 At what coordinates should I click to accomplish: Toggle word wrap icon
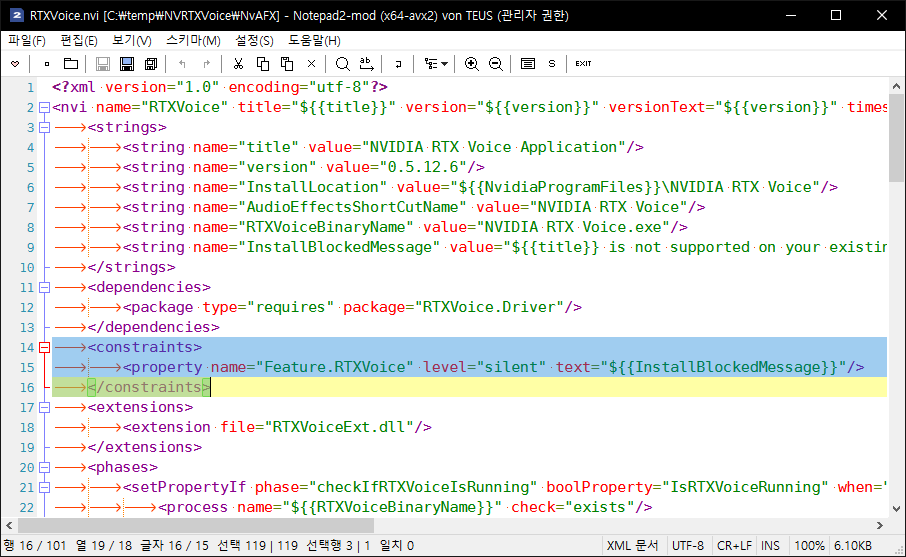pyautogui.click(x=398, y=64)
